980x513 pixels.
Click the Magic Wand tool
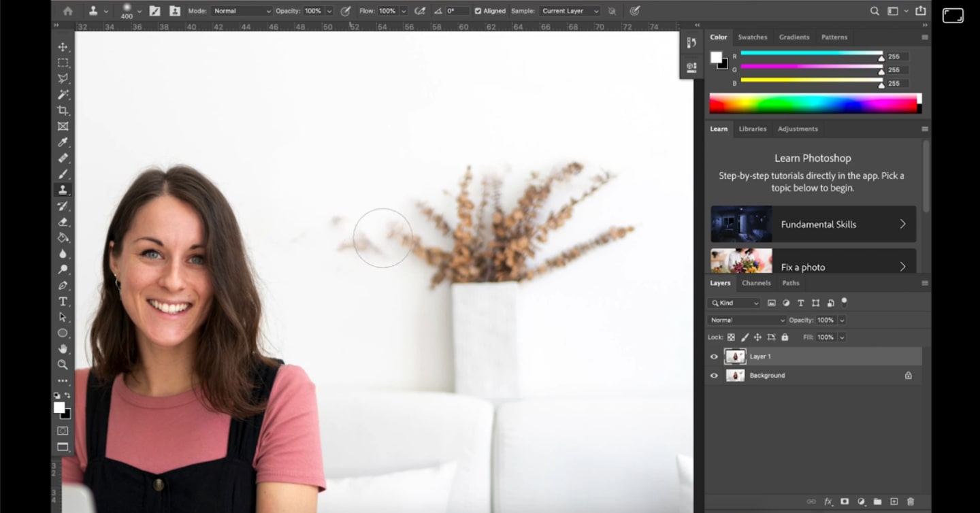63,95
